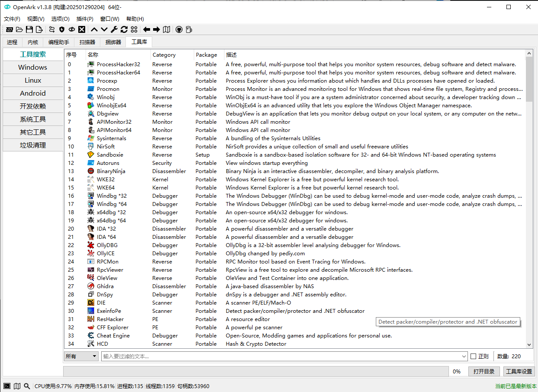Click the BinaryNinja row icon
538x392 pixels.
[x=91, y=171]
